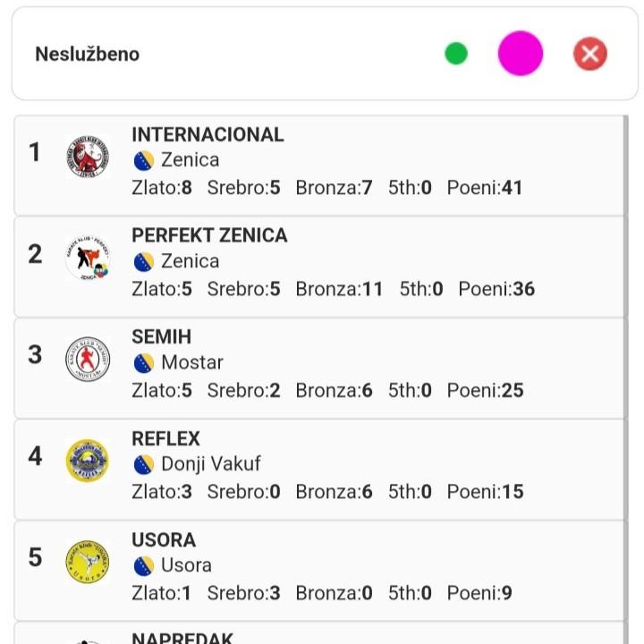This screenshot has height=644, width=644.
Task: Open the USORA club title
Action: pos(163,540)
